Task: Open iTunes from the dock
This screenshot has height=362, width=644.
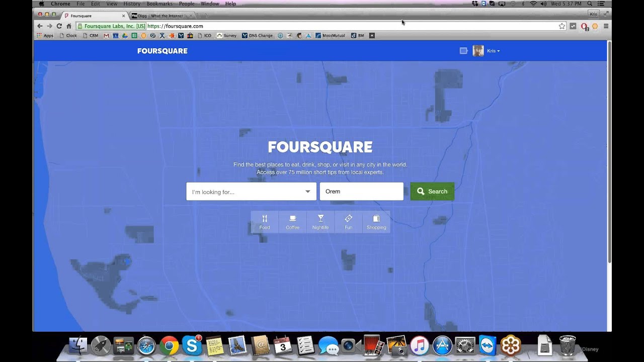Action: [x=419, y=346]
